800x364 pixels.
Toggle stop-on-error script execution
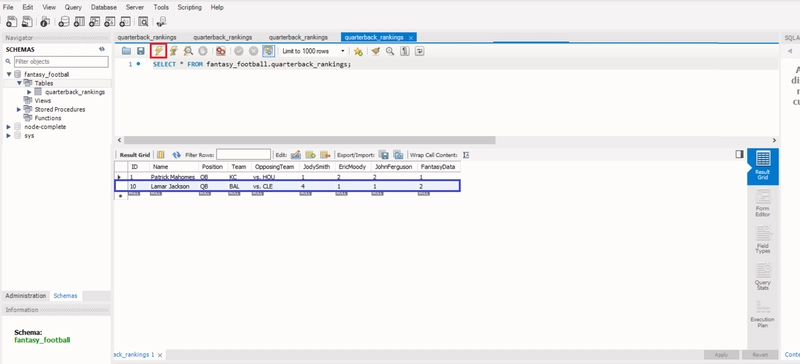220,51
